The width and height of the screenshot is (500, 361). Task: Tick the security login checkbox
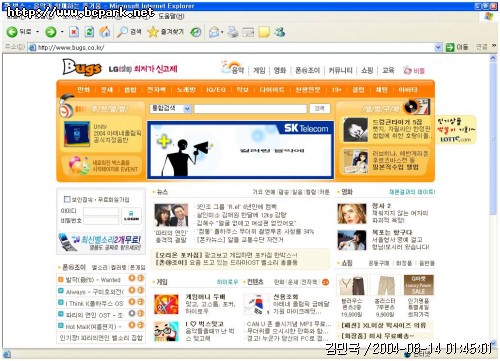tap(67, 199)
